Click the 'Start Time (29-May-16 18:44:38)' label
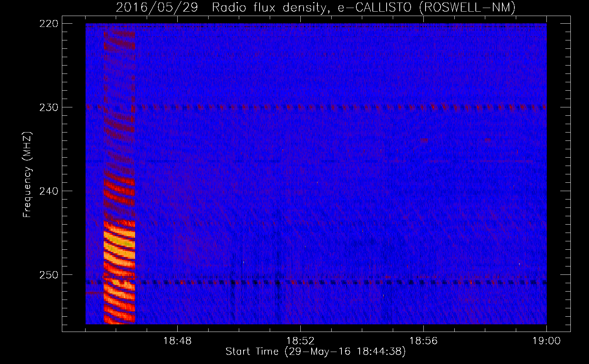Viewport: 589px width, 364px height. [x=316, y=352]
